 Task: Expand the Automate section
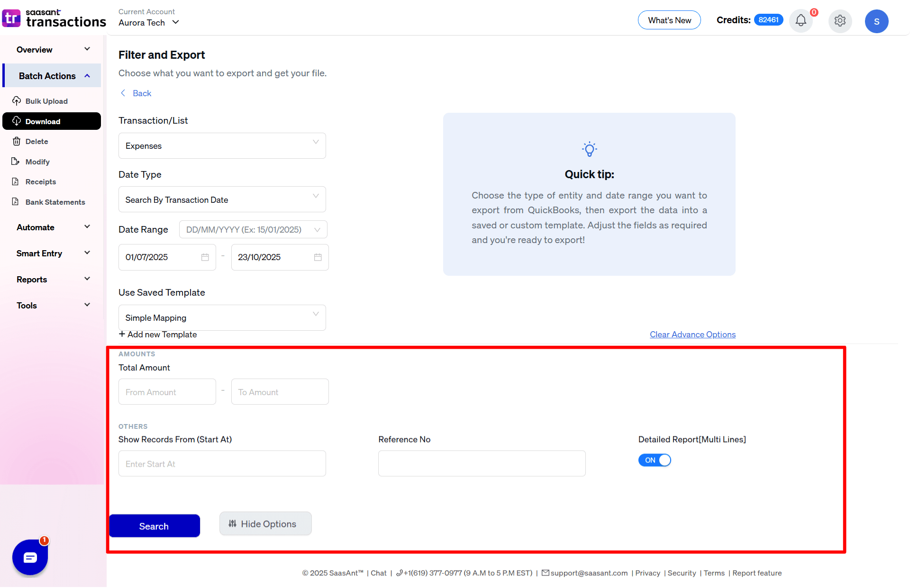point(87,227)
